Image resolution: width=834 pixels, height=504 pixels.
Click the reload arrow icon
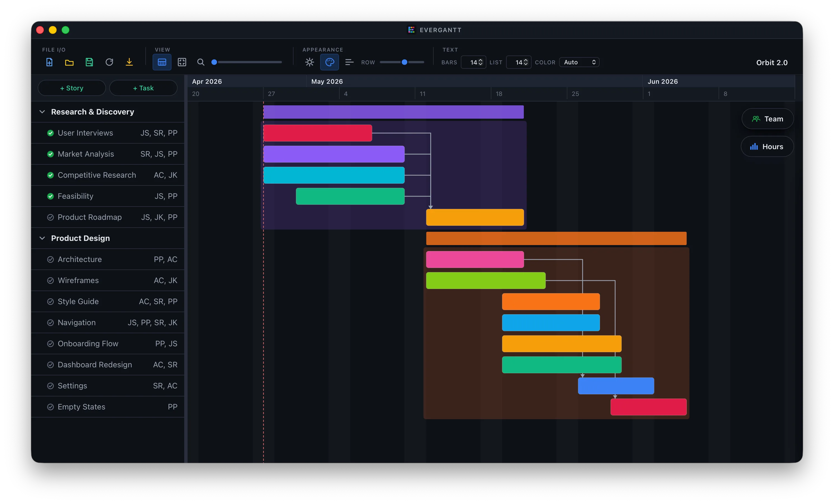109,62
